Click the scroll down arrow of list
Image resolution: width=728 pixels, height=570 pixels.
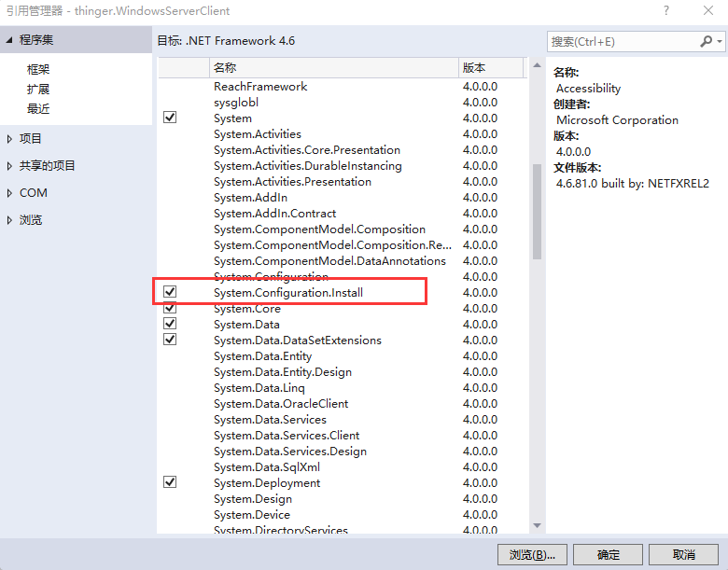538,525
